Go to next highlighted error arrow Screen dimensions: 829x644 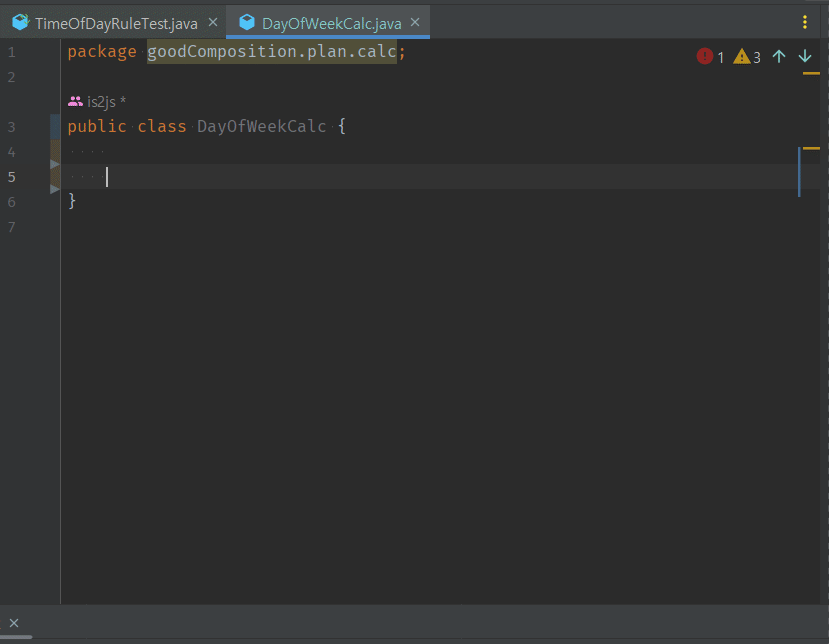(x=805, y=56)
